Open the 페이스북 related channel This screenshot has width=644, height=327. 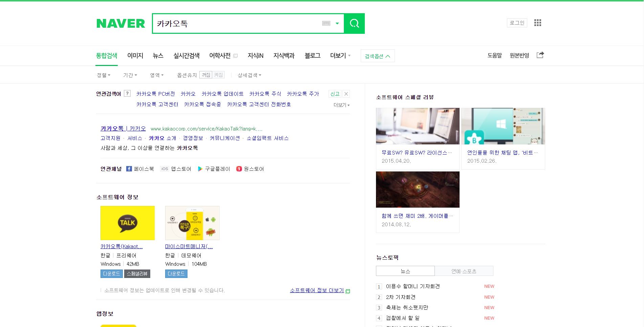click(140, 169)
